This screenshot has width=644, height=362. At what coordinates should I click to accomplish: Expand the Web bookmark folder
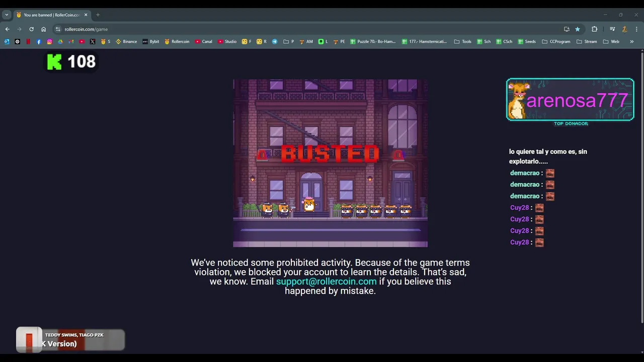(x=611, y=42)
